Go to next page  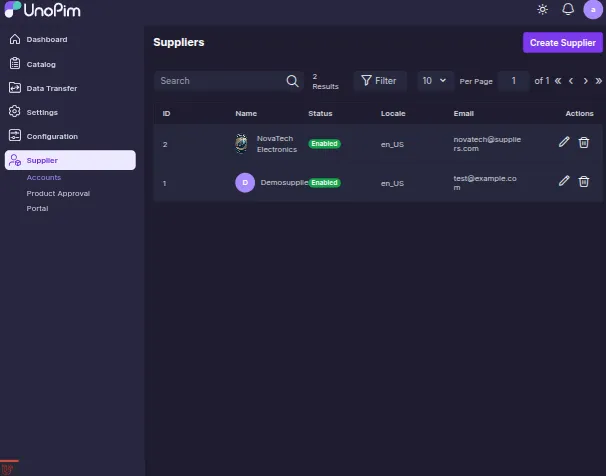pos(586,81)
